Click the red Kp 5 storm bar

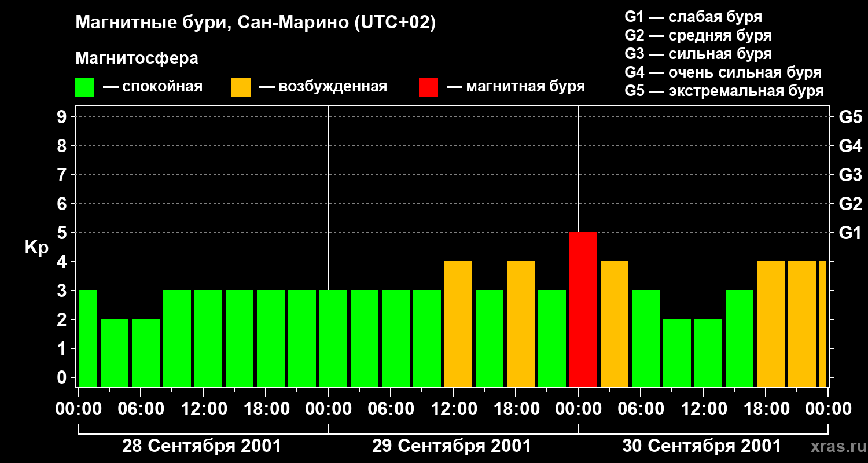point(583,309)
